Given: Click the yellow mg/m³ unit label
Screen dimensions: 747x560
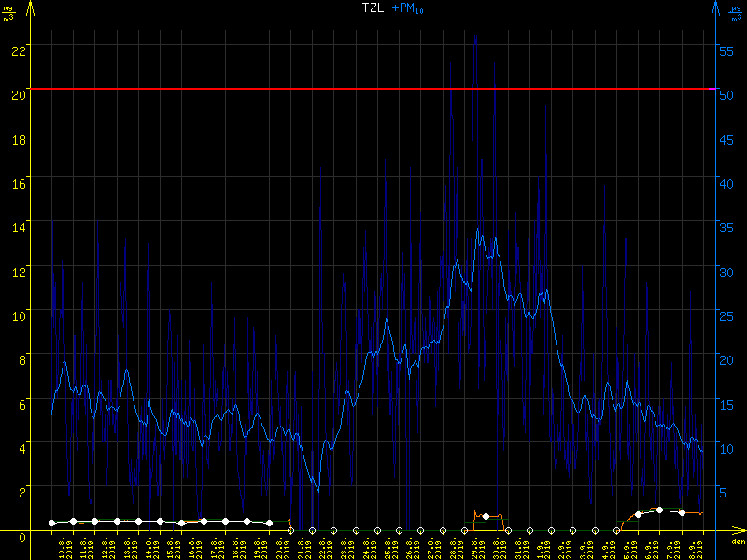Looking at the screenshot, I should tap(8, 11).
